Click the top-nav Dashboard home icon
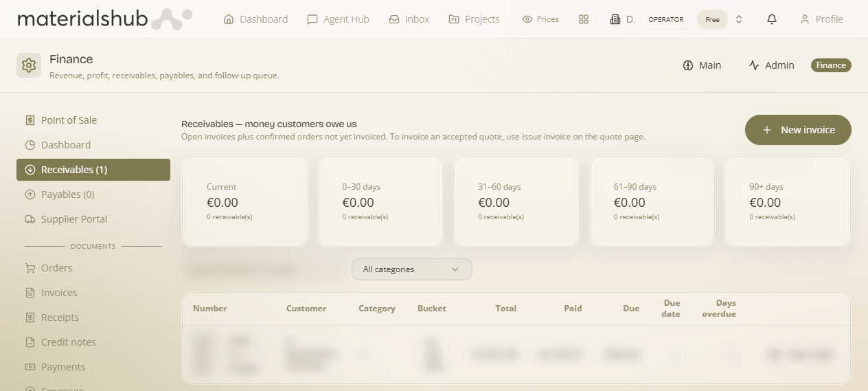Screen dimensions: 868x391 (229, 19)
